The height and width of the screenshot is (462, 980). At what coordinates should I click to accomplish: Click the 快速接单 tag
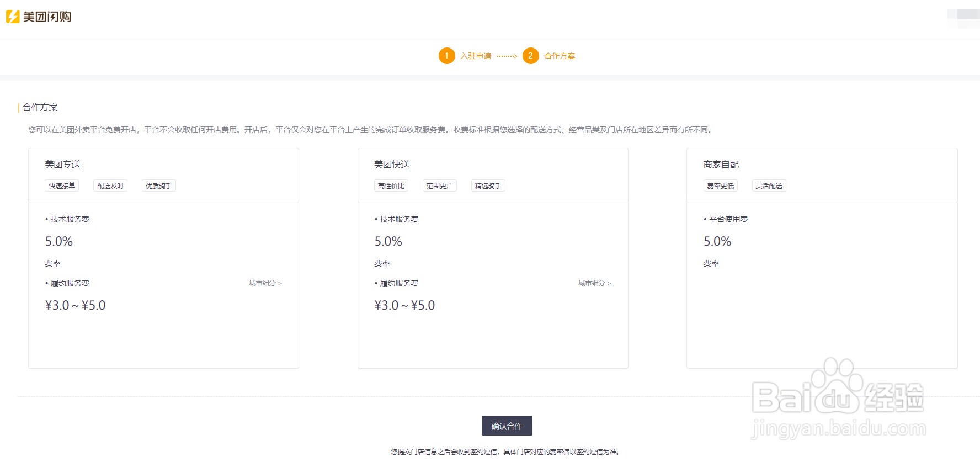[62, 186]
